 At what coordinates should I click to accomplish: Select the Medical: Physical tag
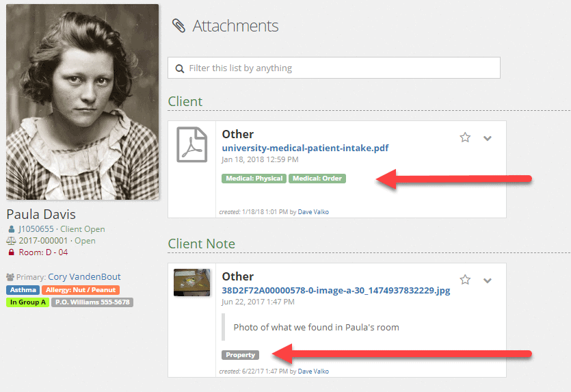pyautogui.click(x=254, y=179)
